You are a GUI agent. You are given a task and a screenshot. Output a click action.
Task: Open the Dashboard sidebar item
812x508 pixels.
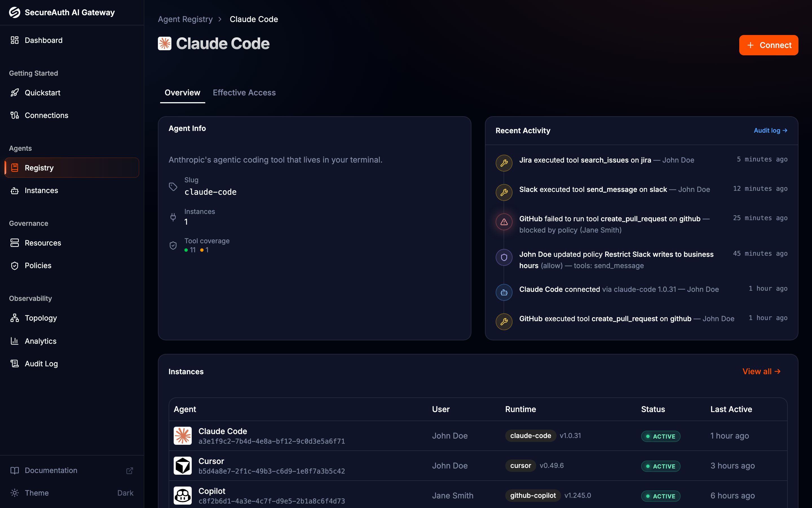(x=72, y=40)
